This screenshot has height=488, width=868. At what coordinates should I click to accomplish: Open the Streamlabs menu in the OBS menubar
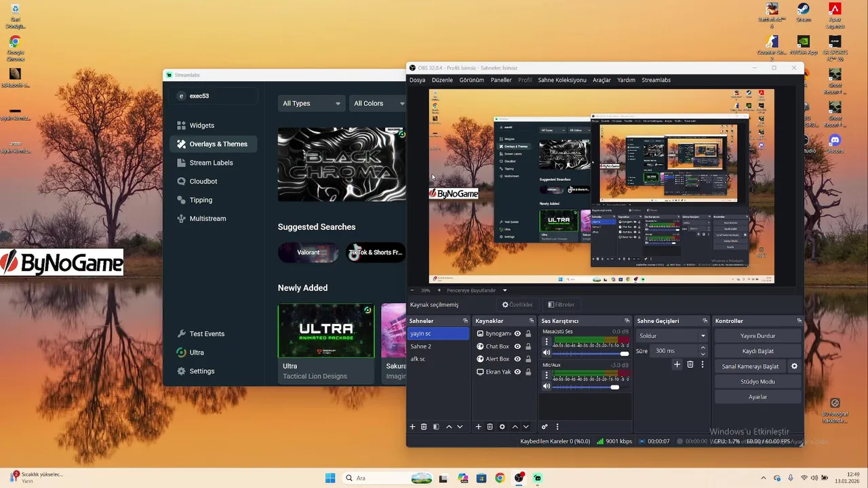coord(656,80)
